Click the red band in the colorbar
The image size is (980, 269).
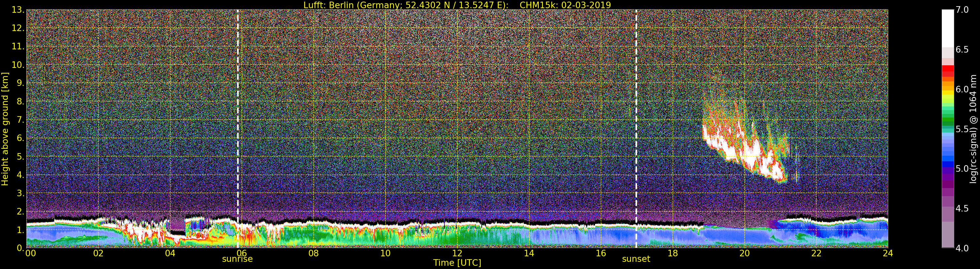click(x=948, y=71)
